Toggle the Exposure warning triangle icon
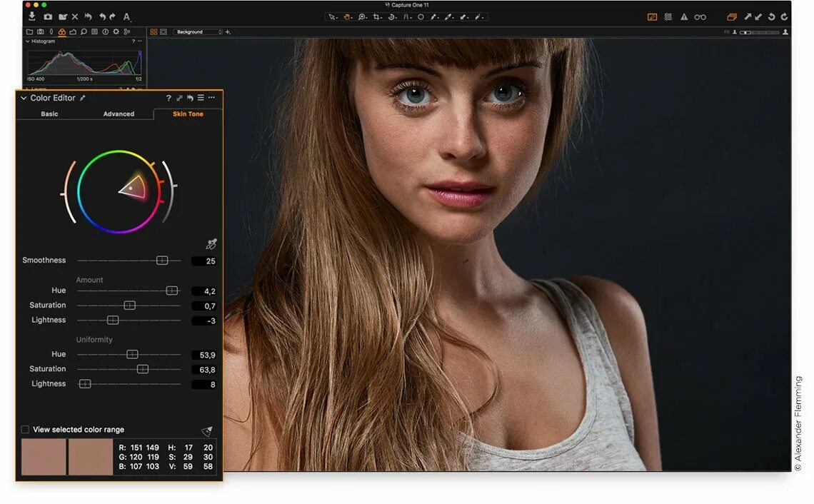This screenshot has height=504, width=814. click(684, 17)
